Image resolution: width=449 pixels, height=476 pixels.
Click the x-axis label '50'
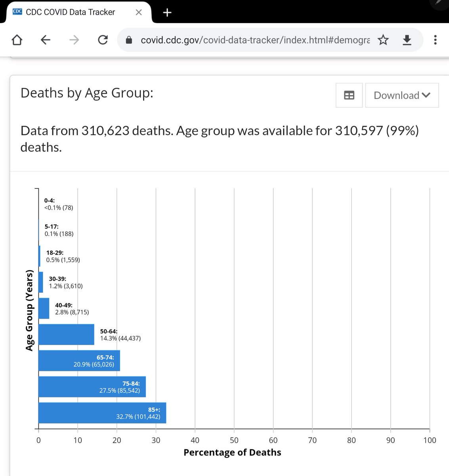(234, 440)
